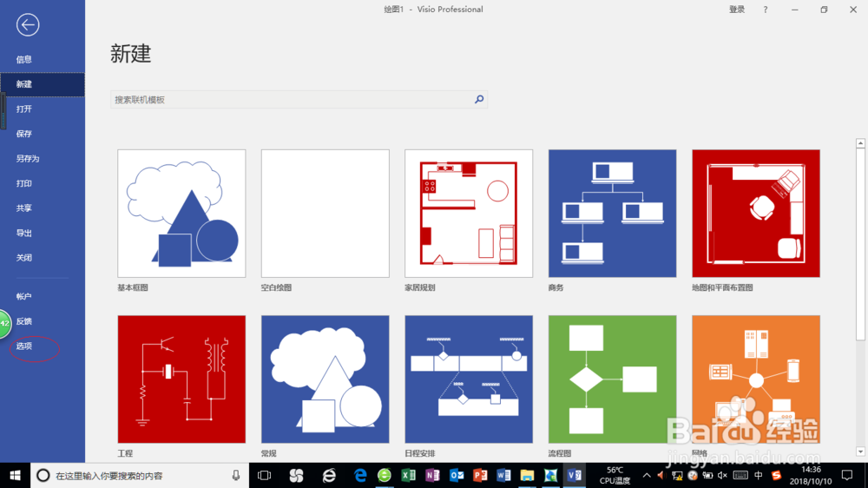Select the 流程图 flowchart template thumbnail
Image resolution: width=868 pixels, height=488 pixels.
tap(612, 379)
